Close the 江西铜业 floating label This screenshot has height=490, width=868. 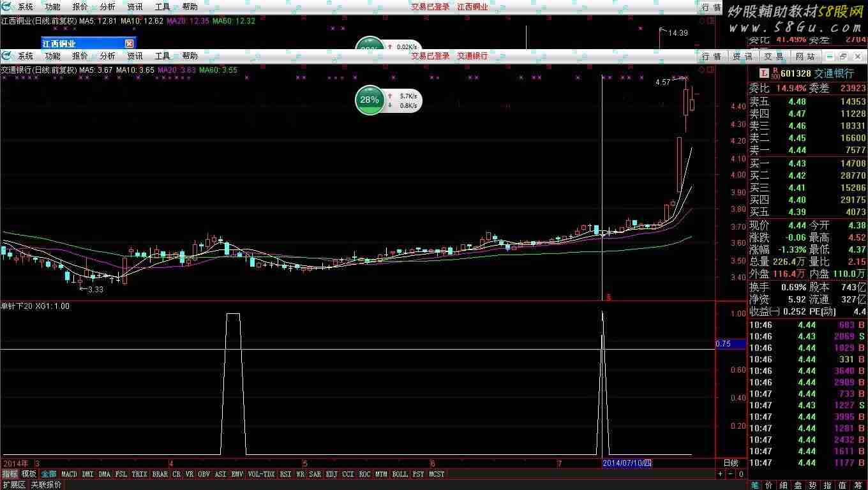pyautogui.click(x=129, y=43)
